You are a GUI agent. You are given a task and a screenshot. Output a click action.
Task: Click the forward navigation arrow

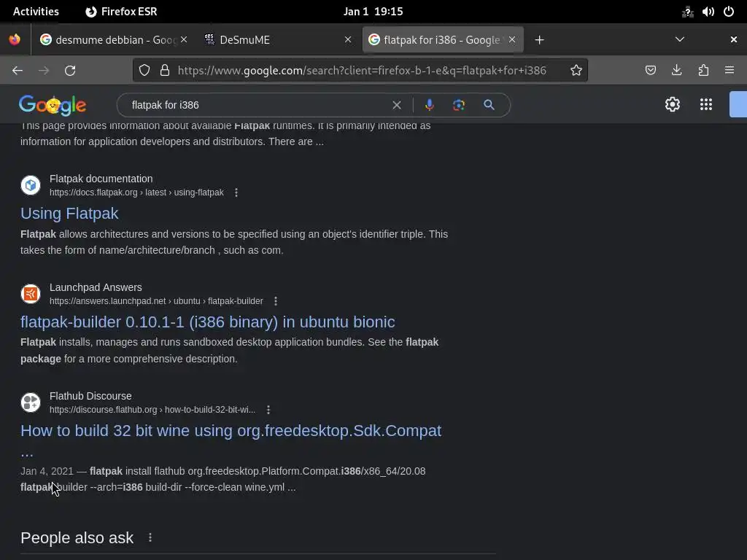coord(44,71)
